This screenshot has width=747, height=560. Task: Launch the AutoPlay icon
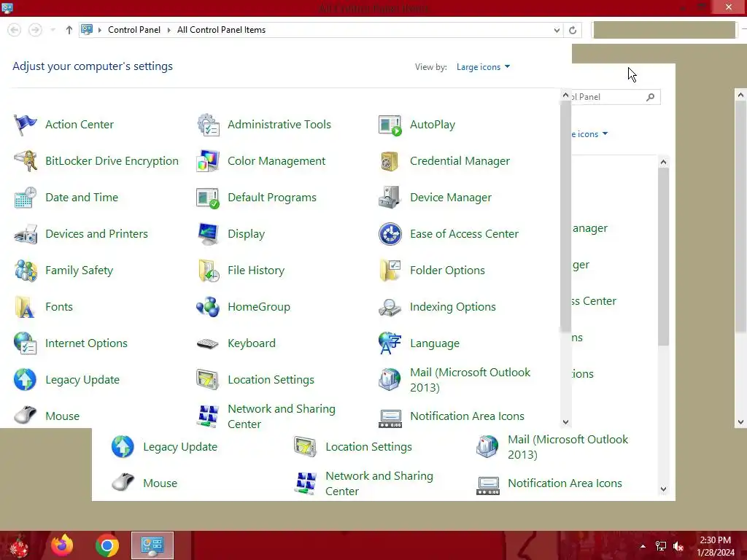tap(390, 125)
